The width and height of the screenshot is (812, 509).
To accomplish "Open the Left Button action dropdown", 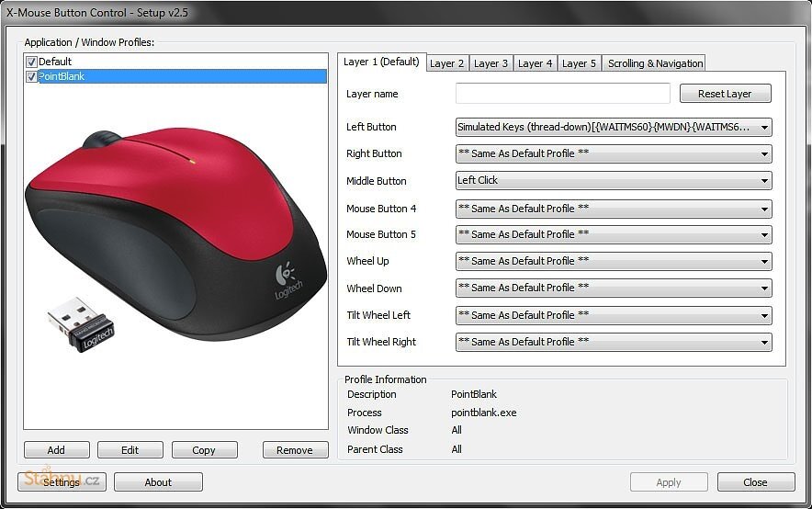I will click(x=614, y=127).
